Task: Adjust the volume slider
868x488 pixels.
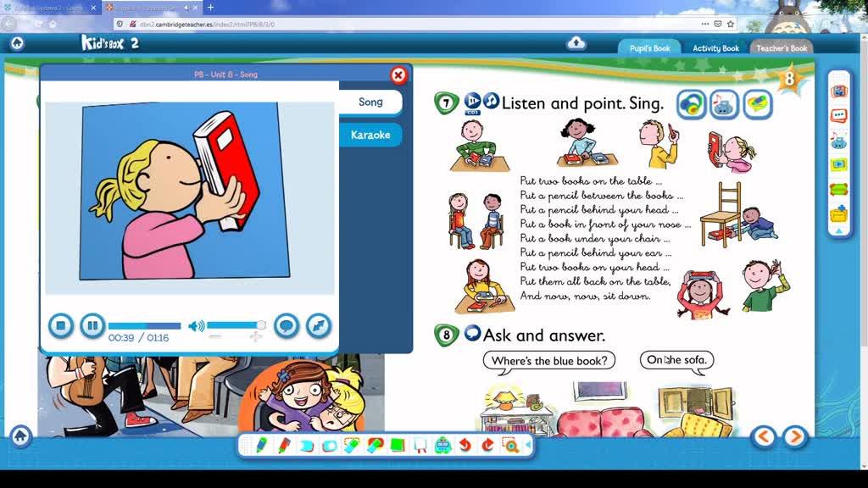Action: [x=236, y=325]
